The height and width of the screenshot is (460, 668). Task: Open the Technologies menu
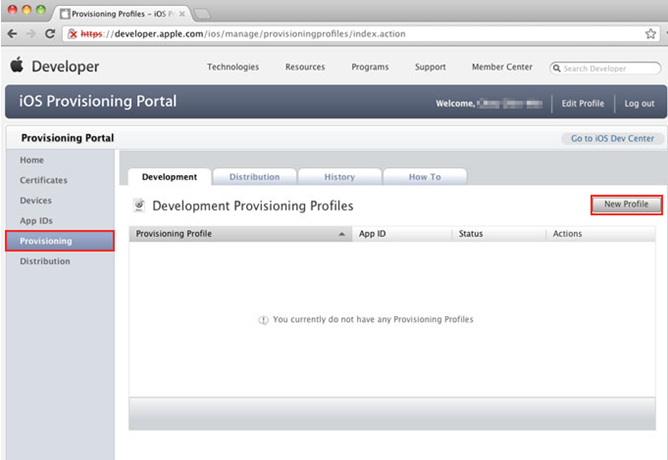(x=233, y=67)
